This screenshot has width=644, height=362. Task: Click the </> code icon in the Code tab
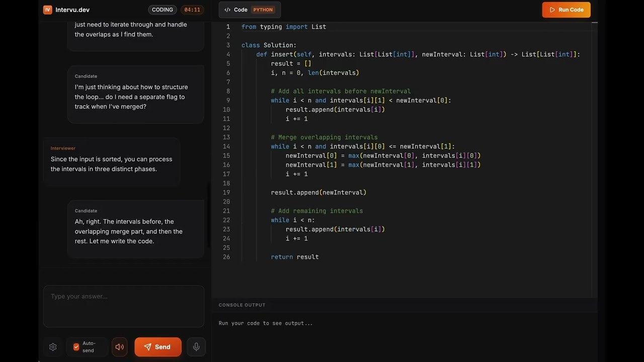click(226, 9)
